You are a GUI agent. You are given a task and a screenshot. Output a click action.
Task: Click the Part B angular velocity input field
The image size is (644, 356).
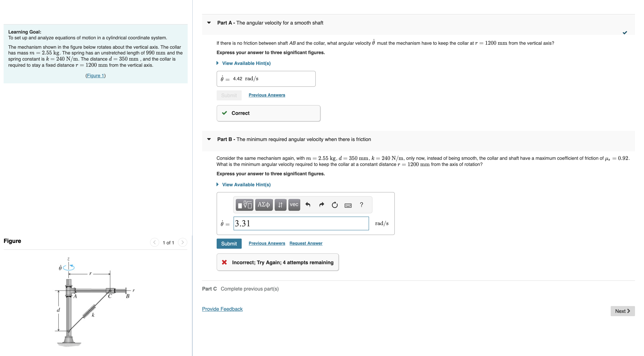point(301,223)
